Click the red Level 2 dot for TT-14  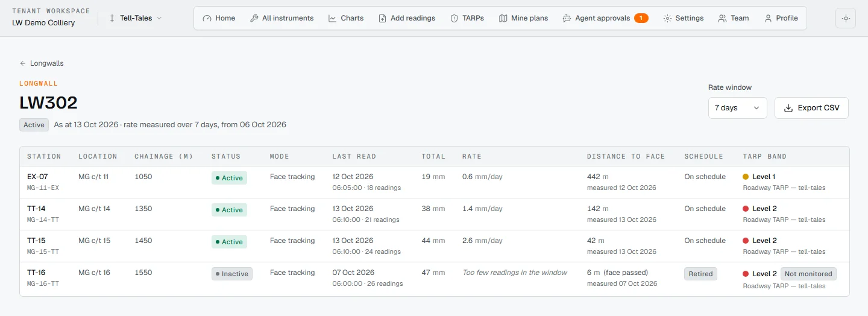(746, 209)
